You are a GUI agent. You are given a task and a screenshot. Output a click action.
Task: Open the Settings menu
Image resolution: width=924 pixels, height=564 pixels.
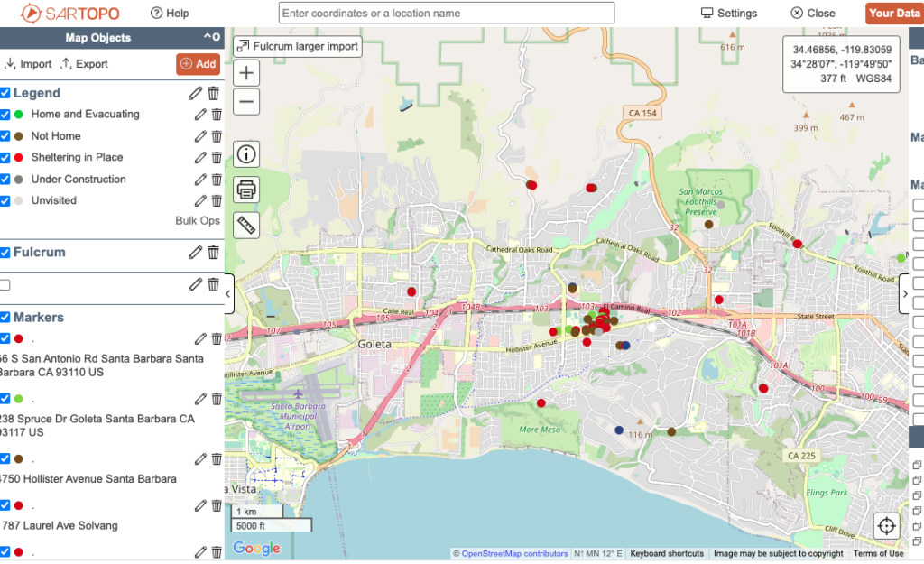(729, 14)
